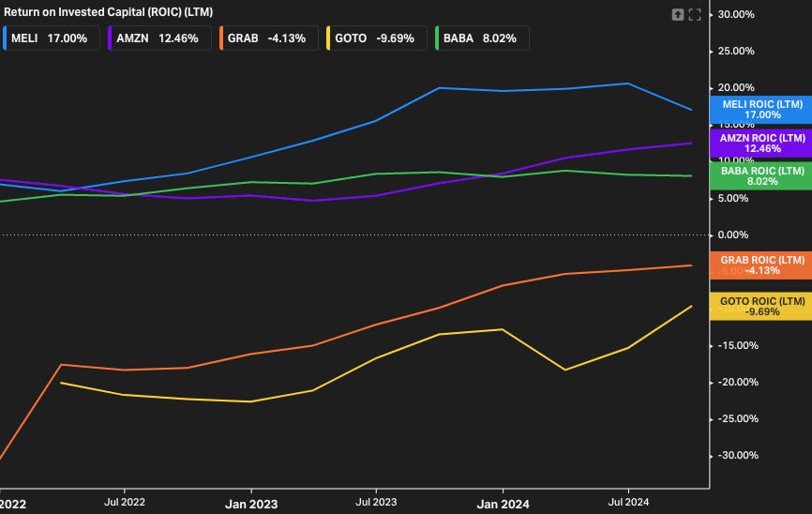The image size is (812, 514).
Task: Select the MELI 17.00% legend chip
Action: pyautogui.click(x=51, y=38)
